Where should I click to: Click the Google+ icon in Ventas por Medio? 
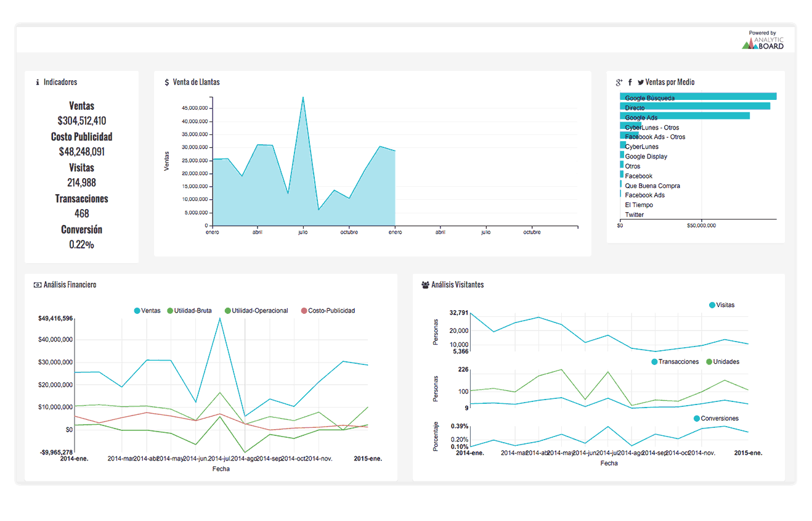point(619,81)
